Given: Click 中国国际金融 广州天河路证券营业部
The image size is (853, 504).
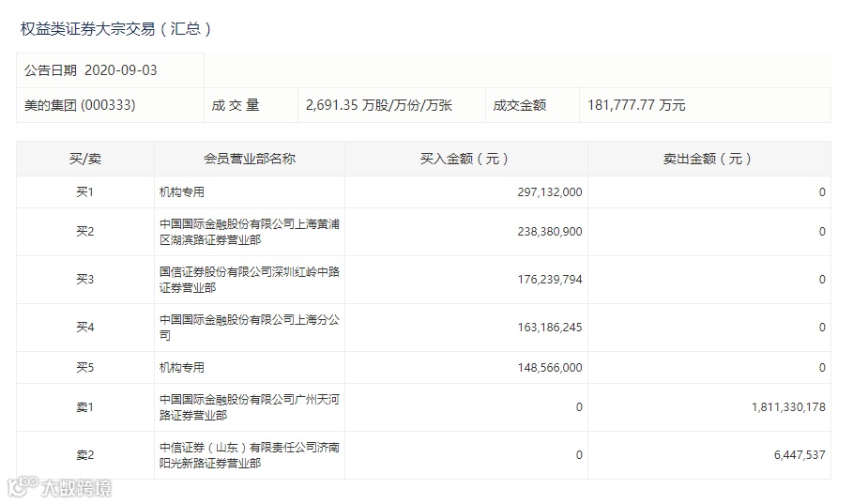Looking at the screenshot, I should click(x=250, y=407).
